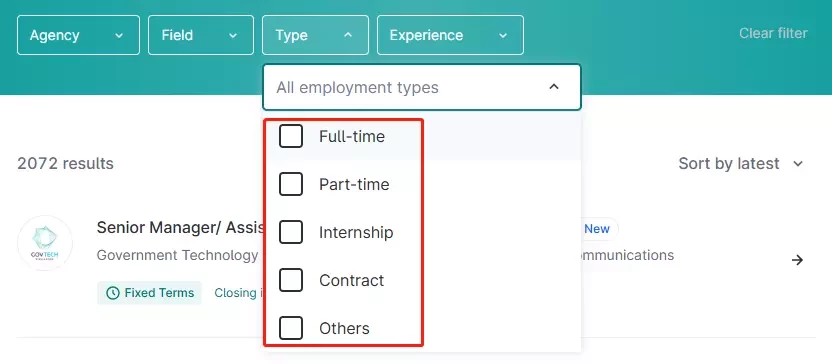Collapse the All employment types list chevron
This screenshot has height=364, width=832.
(x=554, y=86)
